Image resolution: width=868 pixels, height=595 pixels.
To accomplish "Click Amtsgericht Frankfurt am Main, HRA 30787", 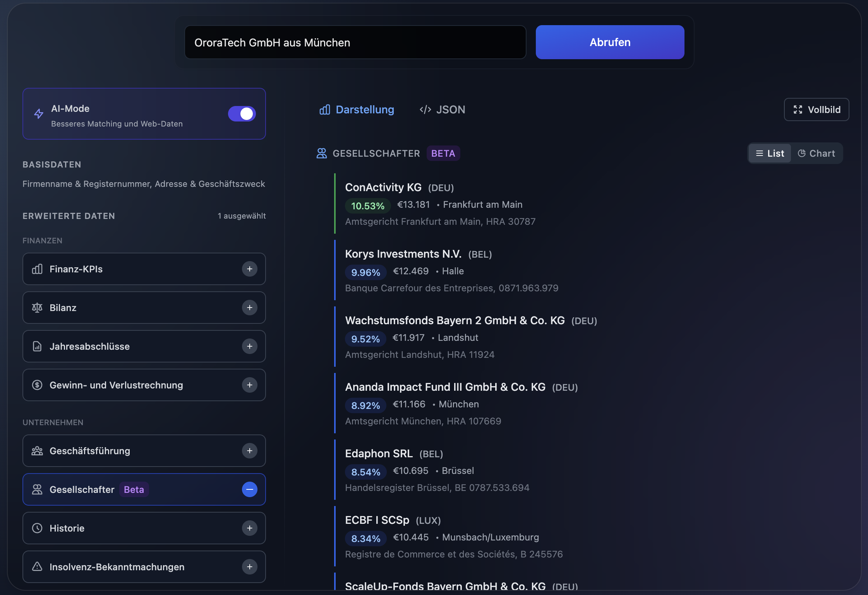I will (x=440, y=221).
